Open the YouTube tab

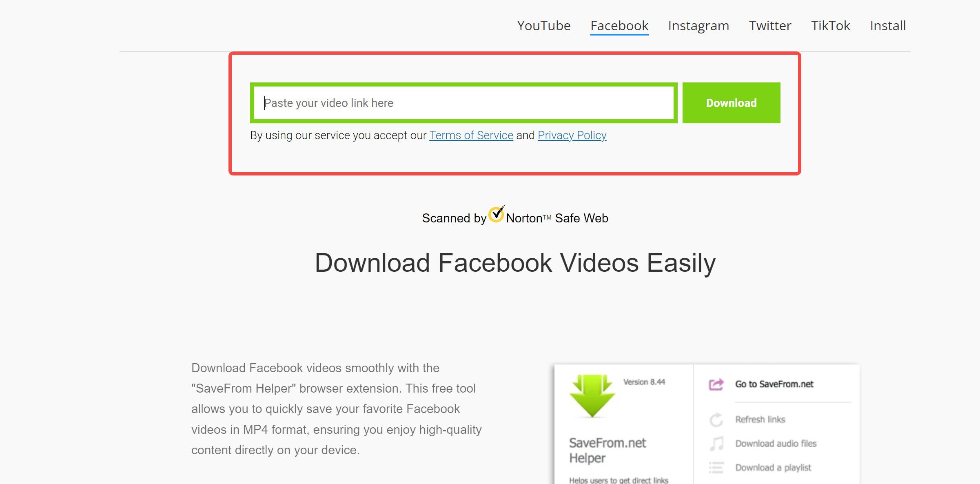[544, 26]
